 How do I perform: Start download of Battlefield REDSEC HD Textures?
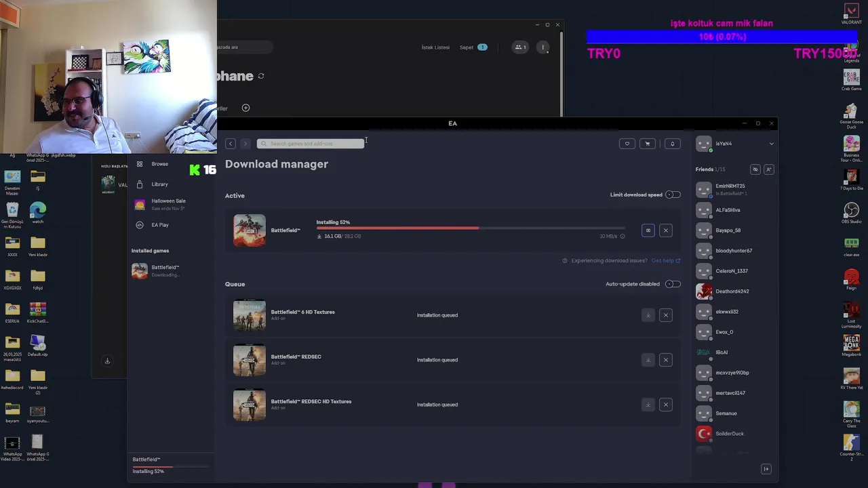[648, 405]
